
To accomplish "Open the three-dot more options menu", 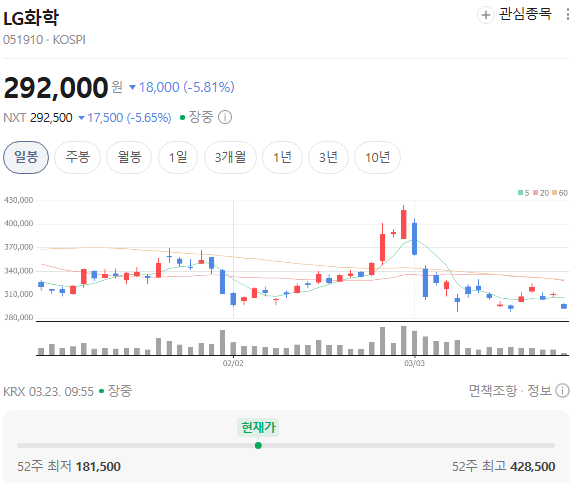I will tap(568, 14).
